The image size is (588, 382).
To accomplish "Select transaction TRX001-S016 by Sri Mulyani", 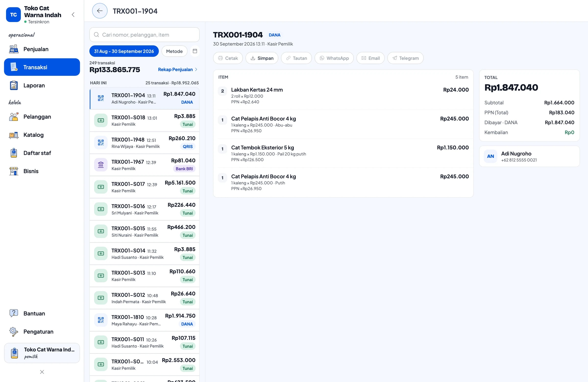I will click(x=144, y=209).
